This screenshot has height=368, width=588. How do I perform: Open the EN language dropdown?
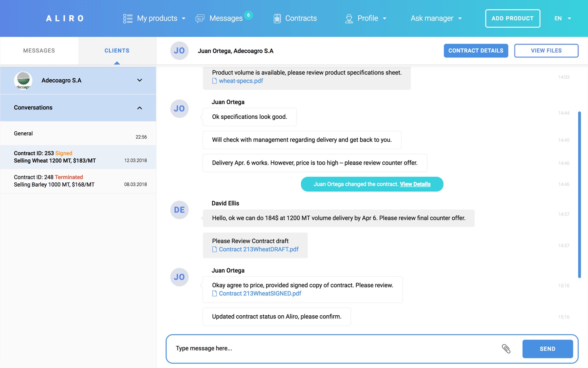pos(562,18)
